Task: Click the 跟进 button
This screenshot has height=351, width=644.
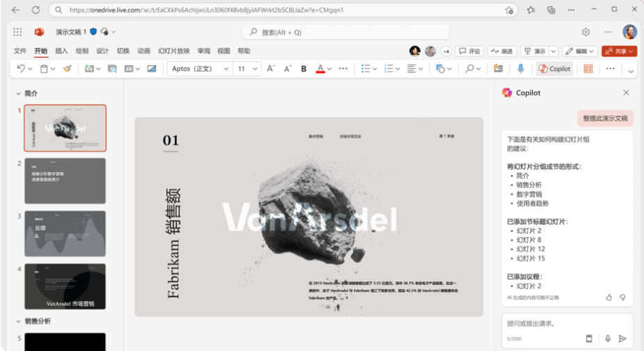Action: point(502,51)
